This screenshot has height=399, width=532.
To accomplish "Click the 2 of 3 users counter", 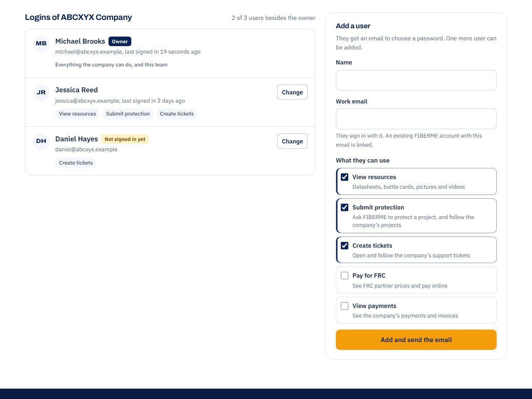I will point(273,18).
